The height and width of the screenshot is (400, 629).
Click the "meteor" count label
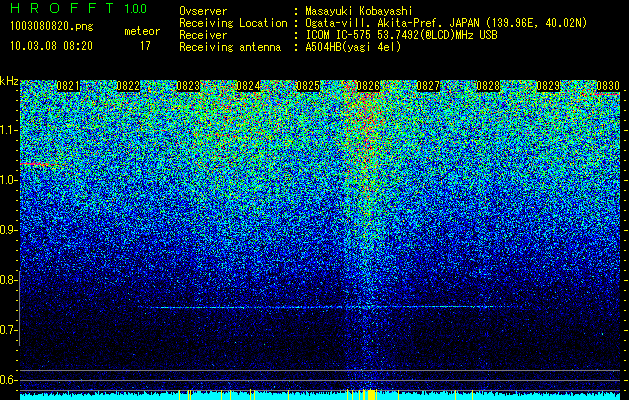click(x=142, y=31)
